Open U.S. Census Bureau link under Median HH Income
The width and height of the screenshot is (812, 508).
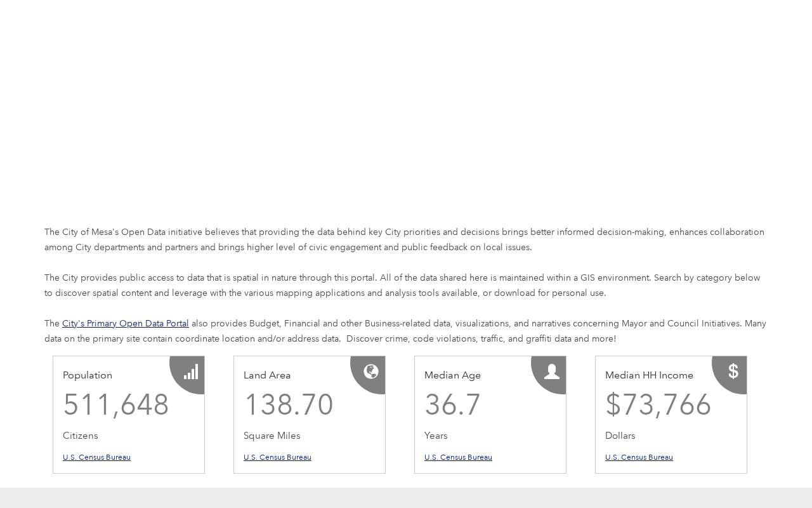639,457
